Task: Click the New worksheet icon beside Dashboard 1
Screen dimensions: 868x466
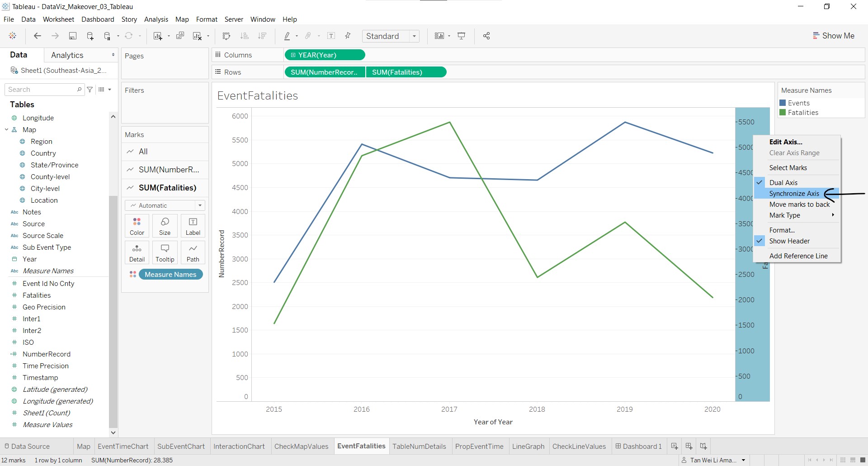Action: 675,446
